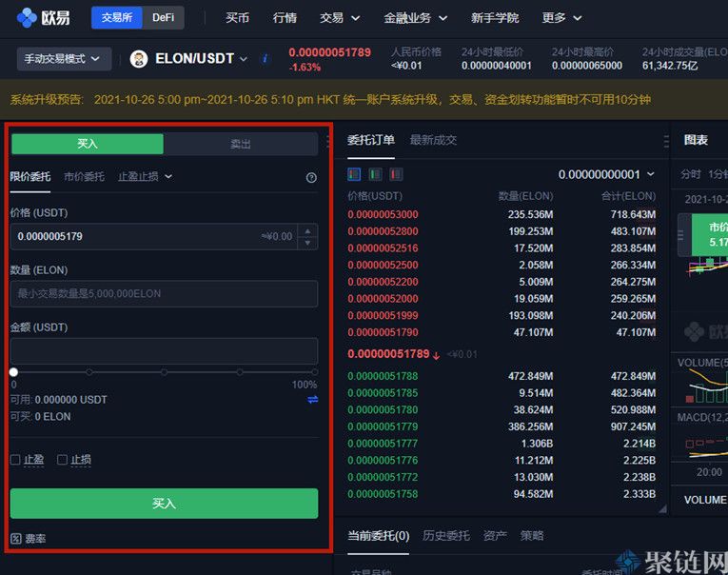Open the 最新成交 tab
This screenshot has width=728, height=575.
(433, 140)
